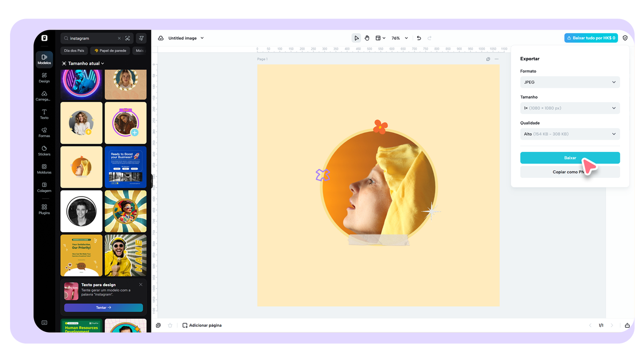This screenshot has height=362, width=644.
Task: Select the purple X sticker on canvas
Action: (323, 175)
